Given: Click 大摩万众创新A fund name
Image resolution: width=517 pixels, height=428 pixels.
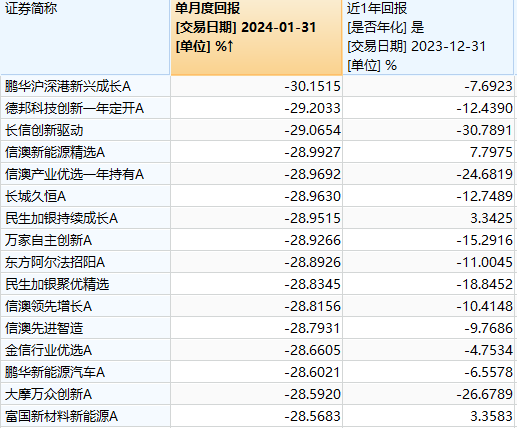Looking at the screenshot, I should (48, 395).
